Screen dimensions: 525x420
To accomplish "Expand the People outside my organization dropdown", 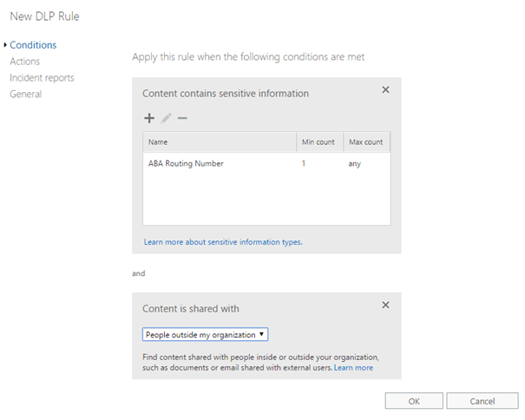I will coord(206,335).
